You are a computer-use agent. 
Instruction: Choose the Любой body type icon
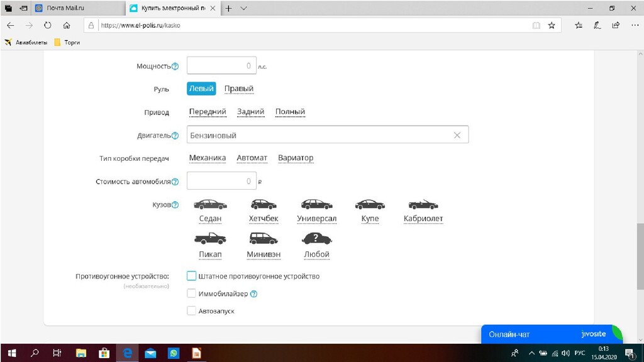317,238
